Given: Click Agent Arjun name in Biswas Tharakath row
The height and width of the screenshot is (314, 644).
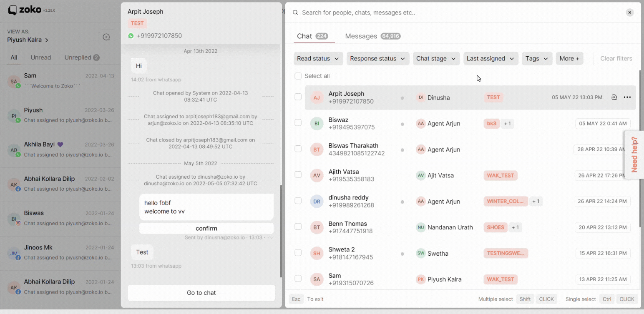Looking at the screenshot, I should 444,150.
